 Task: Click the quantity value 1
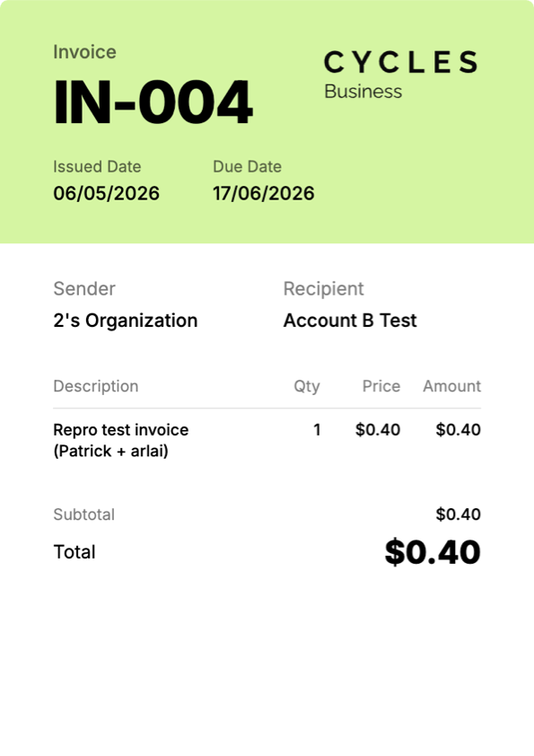point(317,429)
